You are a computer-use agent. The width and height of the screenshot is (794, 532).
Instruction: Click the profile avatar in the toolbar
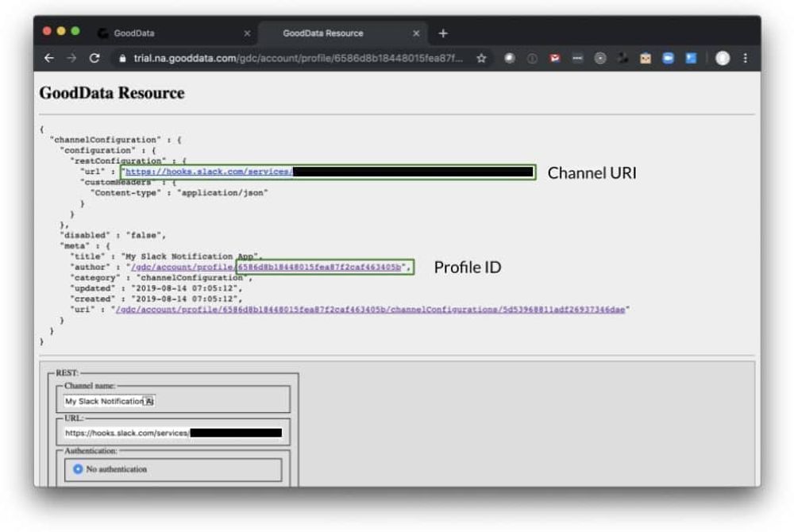[723, 58]
